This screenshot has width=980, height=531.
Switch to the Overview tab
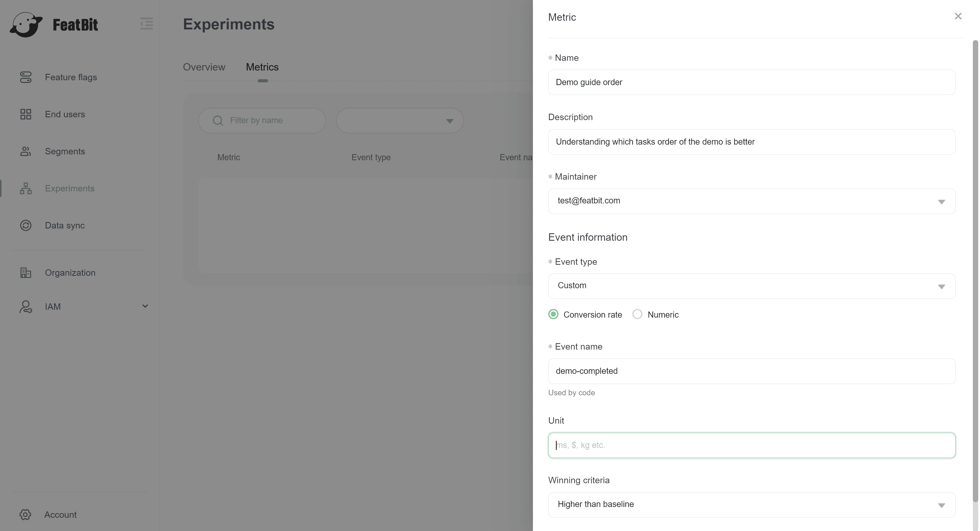tap(204, 67)
